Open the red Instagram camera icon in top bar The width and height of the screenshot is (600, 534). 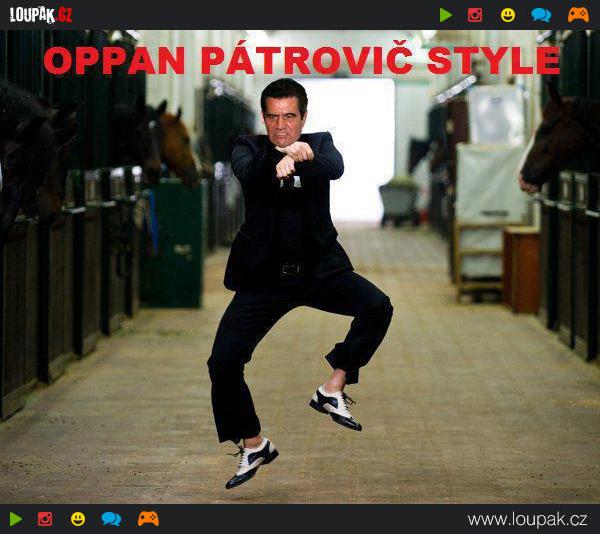pos(475,15)
